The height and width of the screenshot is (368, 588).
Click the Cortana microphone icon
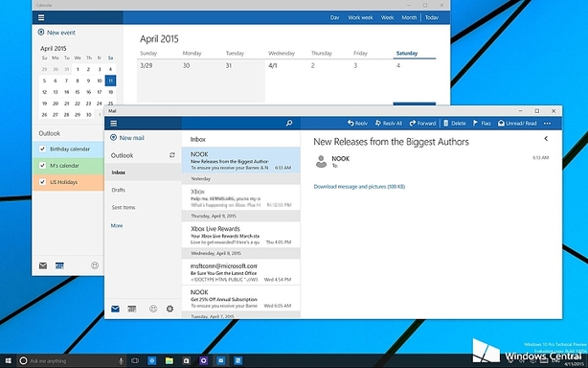click(121, 361)
